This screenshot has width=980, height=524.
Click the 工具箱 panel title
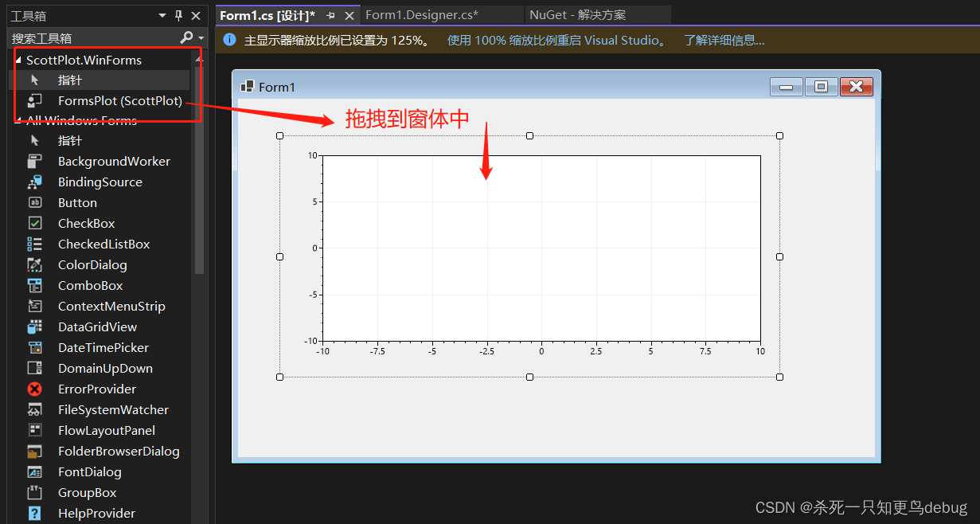click(x=28, y=15)
